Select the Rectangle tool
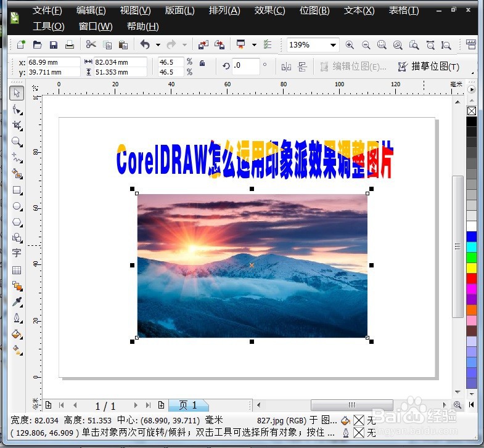Viewport: 484px width, 448px height. (17, 190)
